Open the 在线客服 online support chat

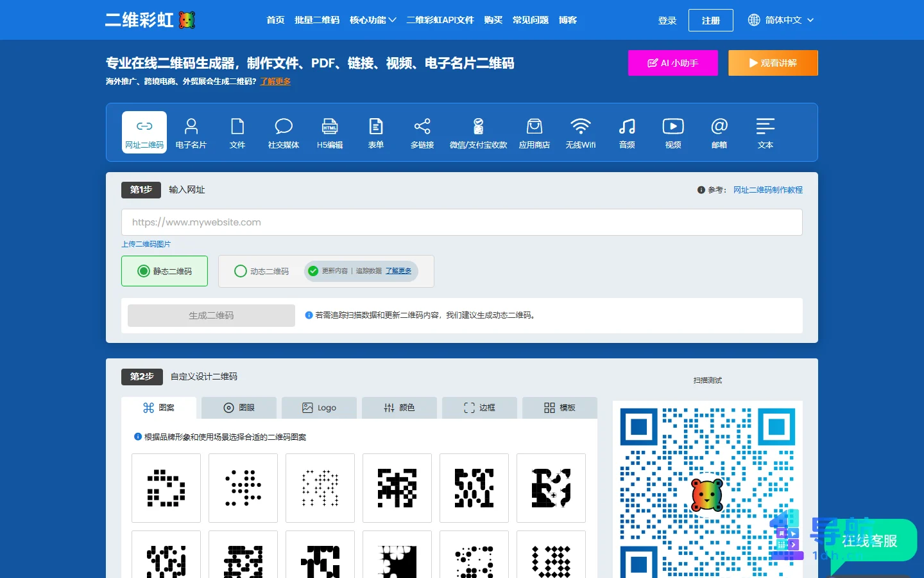coord(870,541)
